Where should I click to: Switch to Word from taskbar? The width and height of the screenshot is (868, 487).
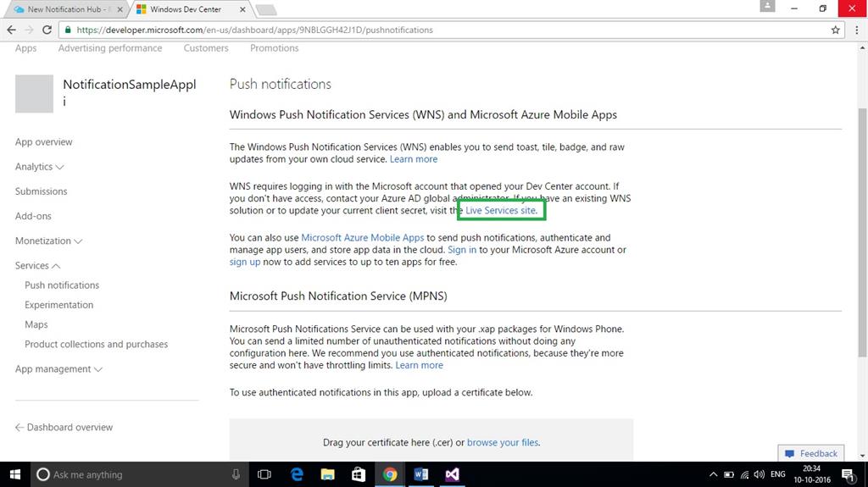[x=420, y=475]
